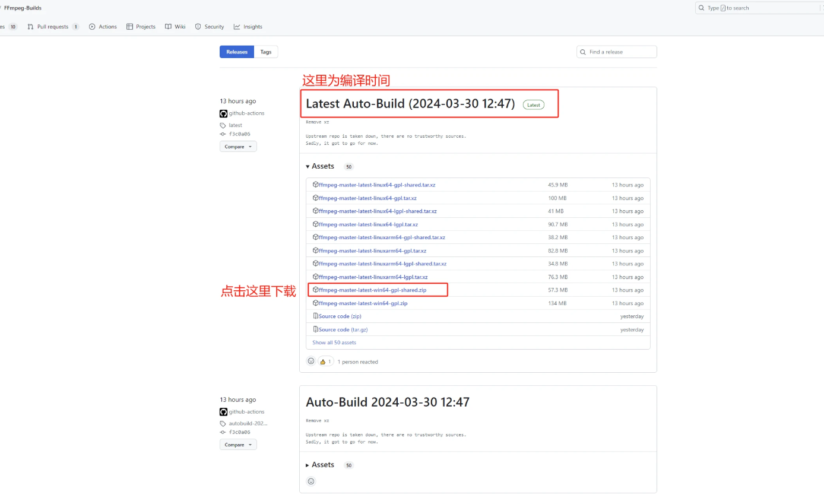Download ffmpeg-master-latest-linux64-lgpl-shared.tar.xz
The width and height of the screenshot is (824, 504).
pos(378,211)
